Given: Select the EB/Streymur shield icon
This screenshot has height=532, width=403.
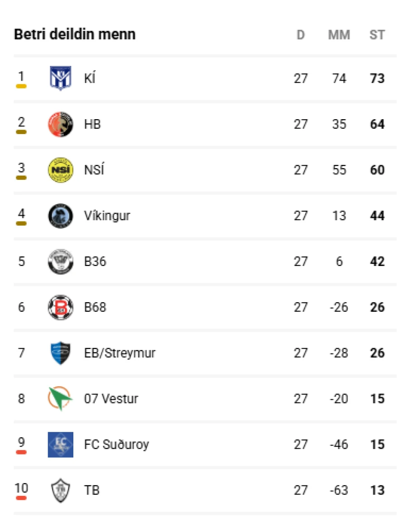Looking at the screenshot, I should coord(60,353).
